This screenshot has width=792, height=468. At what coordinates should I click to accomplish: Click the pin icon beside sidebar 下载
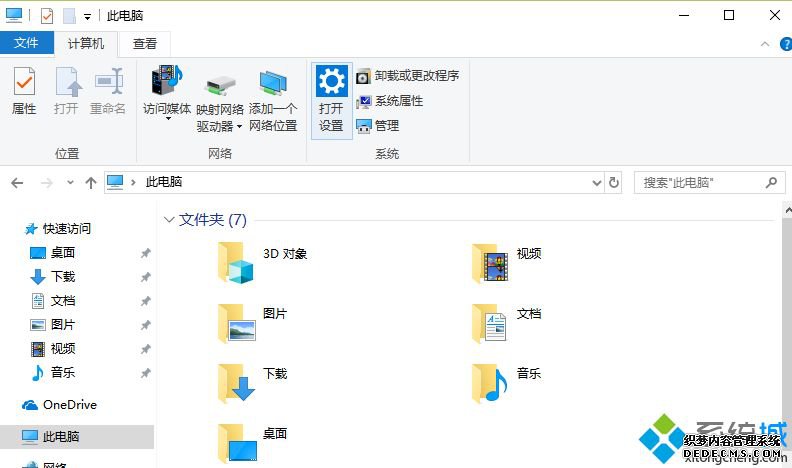pos(145,277)
